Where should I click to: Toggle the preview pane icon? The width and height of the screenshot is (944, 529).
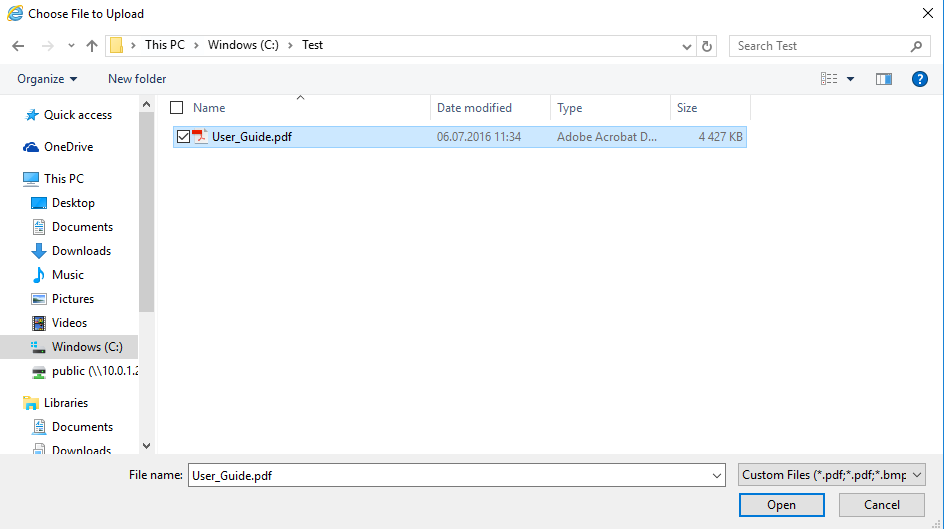point(884,79)
